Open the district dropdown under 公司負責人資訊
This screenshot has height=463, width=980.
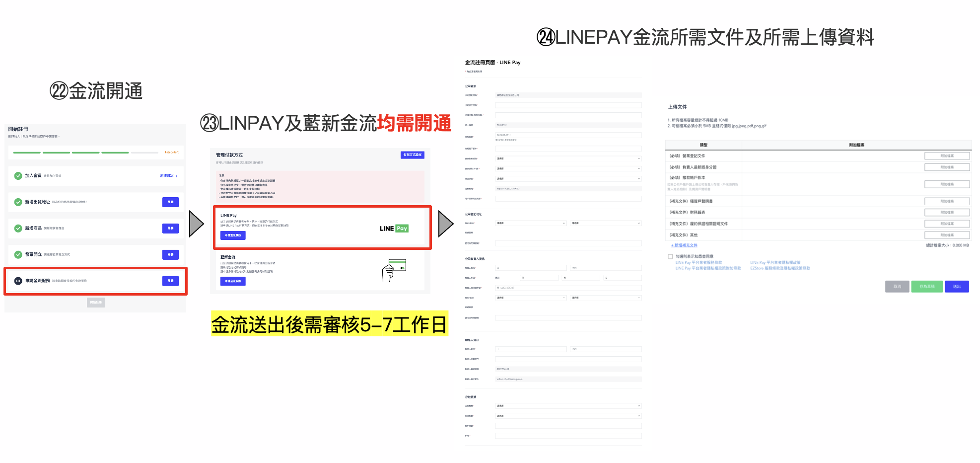(606, 298)
